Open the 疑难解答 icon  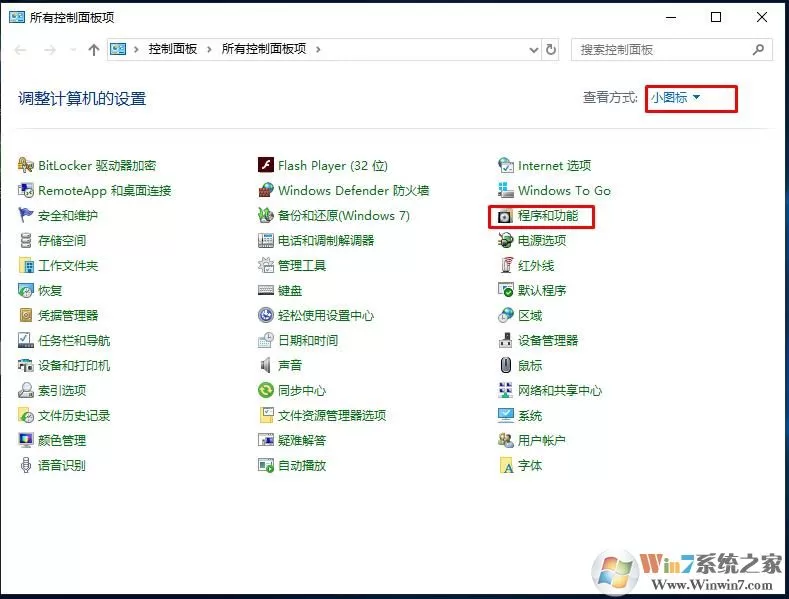[x=266, y=440]
